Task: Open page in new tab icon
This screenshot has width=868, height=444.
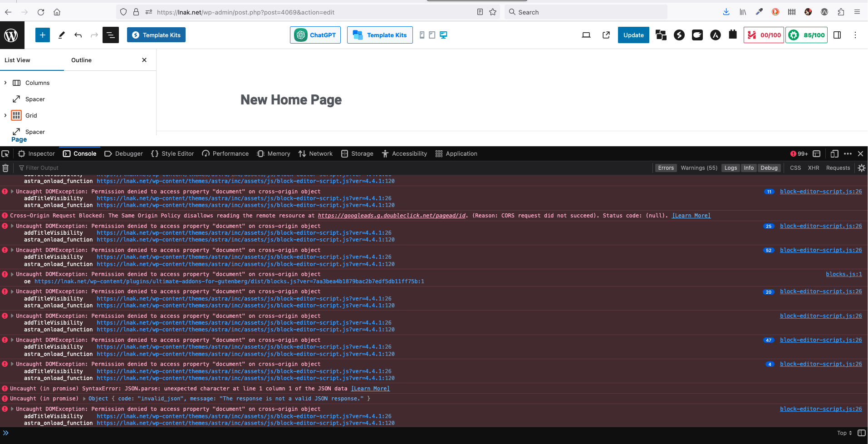Action: pos(606,35)
